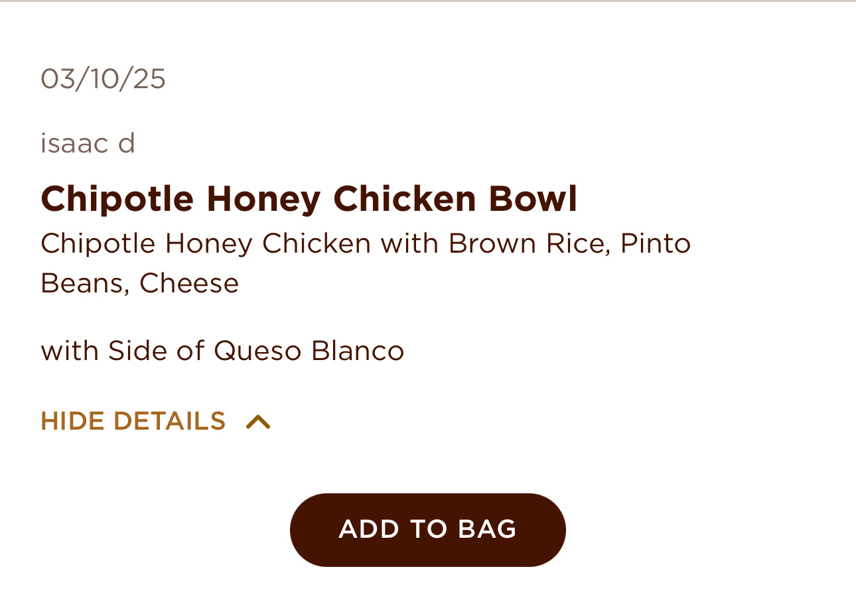Select the order date 03/10/25
Image resolution: width=856 pixels, height=616 pixels.
coord(103,79)
